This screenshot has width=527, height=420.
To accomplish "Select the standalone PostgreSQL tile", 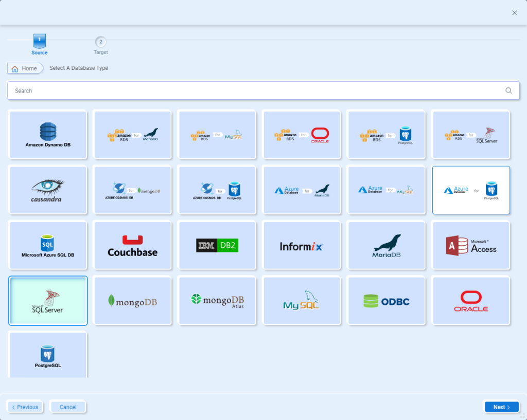I will [48, 356].
